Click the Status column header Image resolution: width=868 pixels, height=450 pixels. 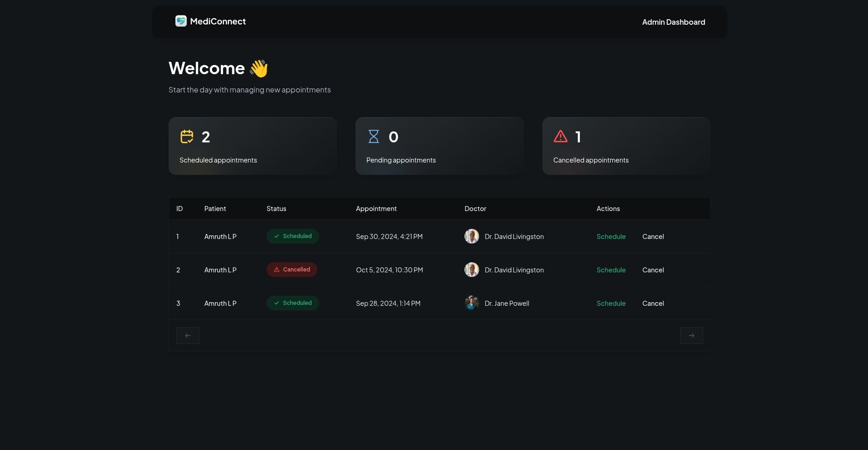click(x=276, y=209)
